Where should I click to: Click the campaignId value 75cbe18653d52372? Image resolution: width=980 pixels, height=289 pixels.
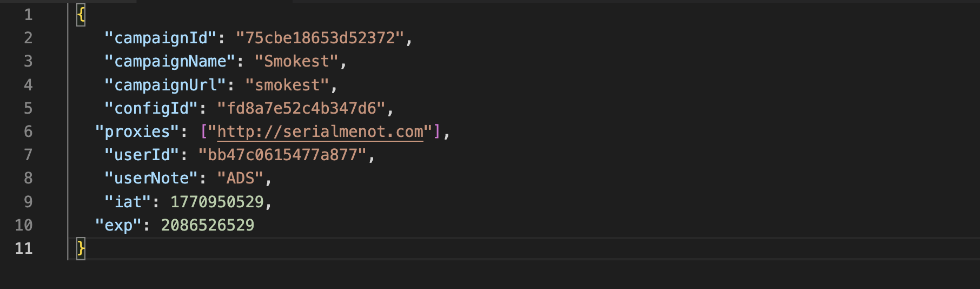(320, 38)
